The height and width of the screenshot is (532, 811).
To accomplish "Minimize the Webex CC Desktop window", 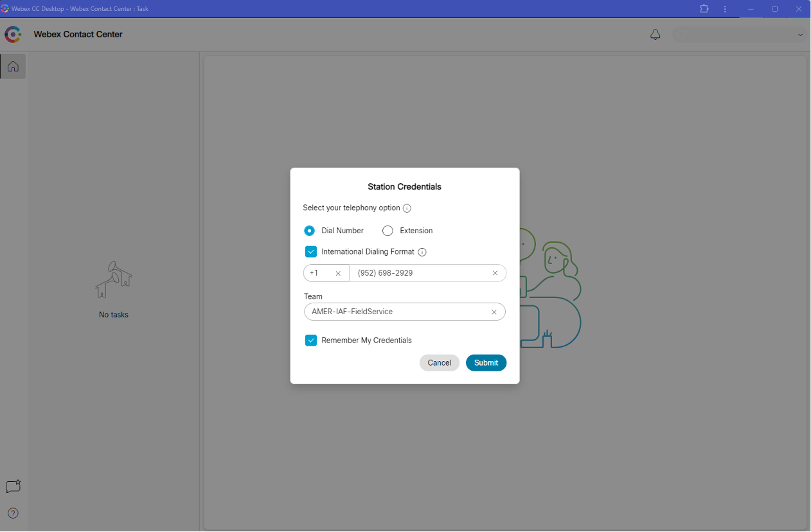I will pyautogui.click(x=751, y=9).
